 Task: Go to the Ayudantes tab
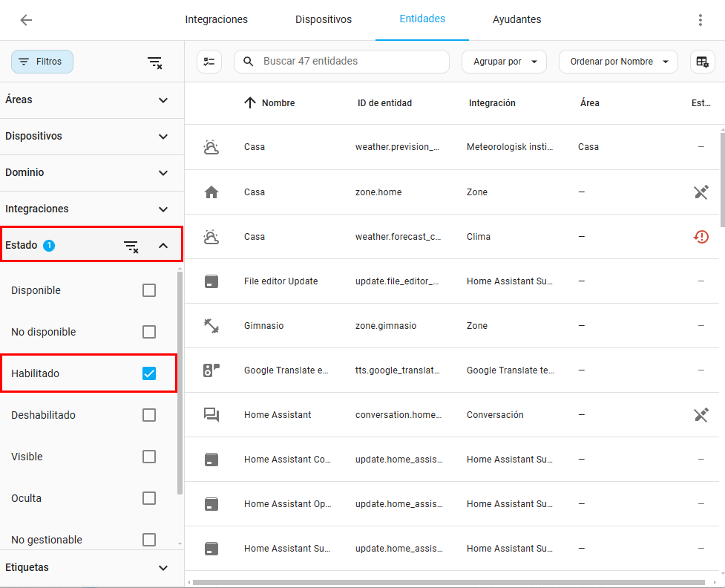[516, 20]
